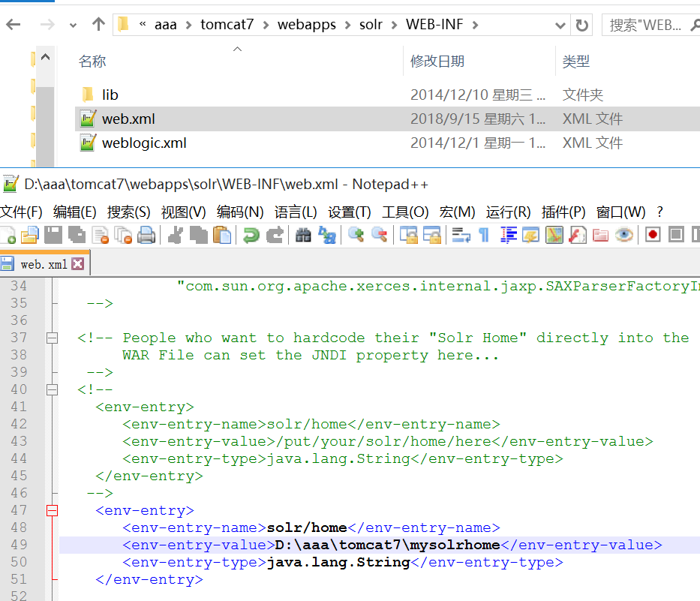Refresh the Explorer folder view

pos(581,25)
